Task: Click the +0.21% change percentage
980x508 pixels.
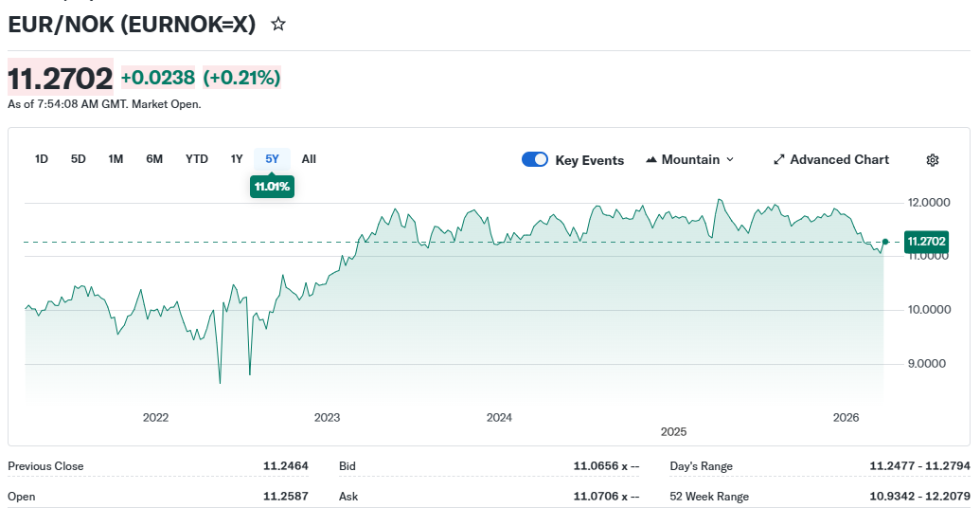Action: (241, 78)
